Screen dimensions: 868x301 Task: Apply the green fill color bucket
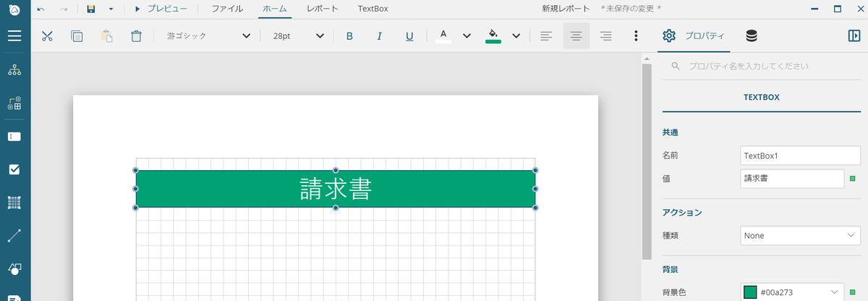pos(493,35)
